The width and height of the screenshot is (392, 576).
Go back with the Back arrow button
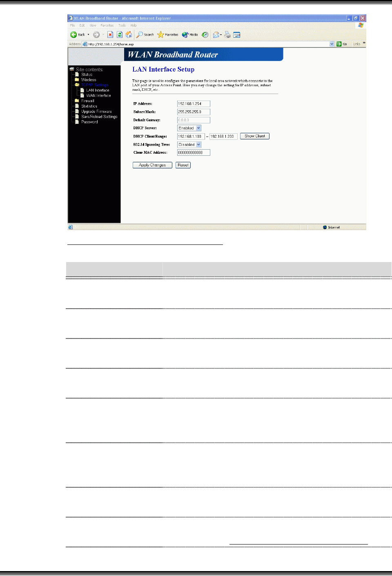(78, 35)
